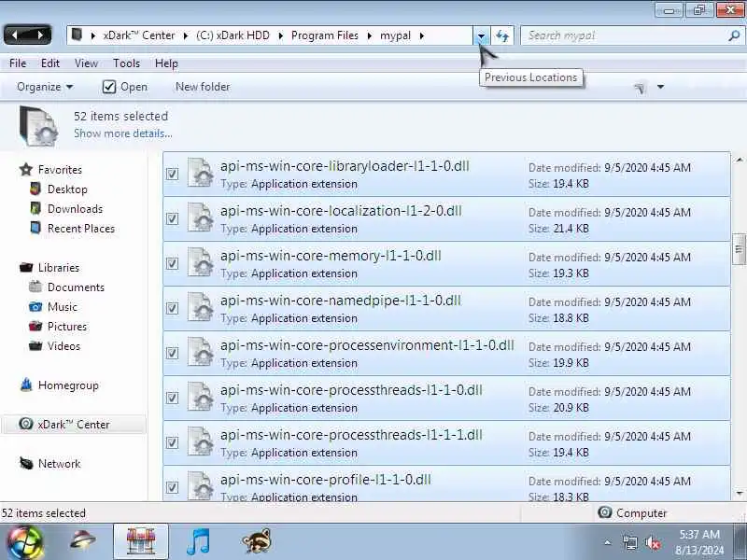Click the Homegroup icon
747x560 pixels.
(x=26, y=385)
